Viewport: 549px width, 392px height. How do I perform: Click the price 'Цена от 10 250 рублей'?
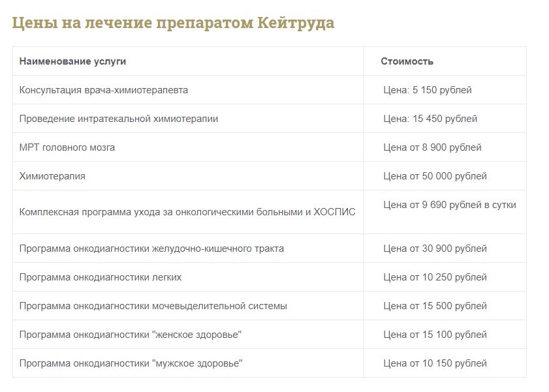tap(435, 277)
